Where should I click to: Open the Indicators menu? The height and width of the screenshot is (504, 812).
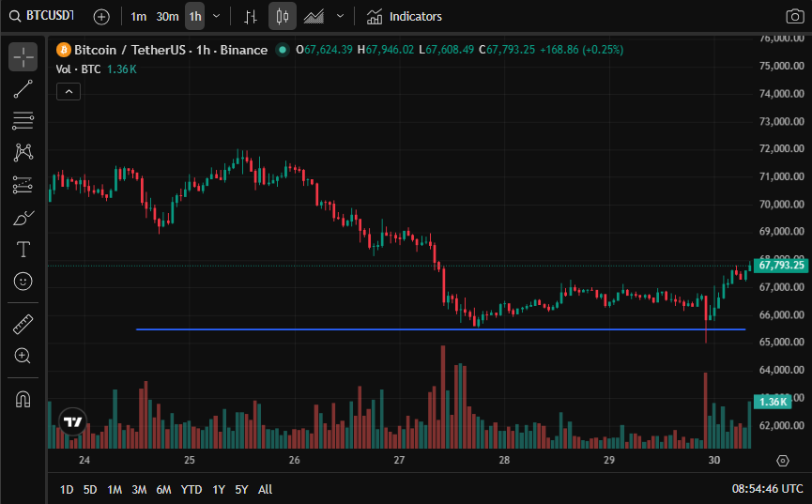click(405, 17)
